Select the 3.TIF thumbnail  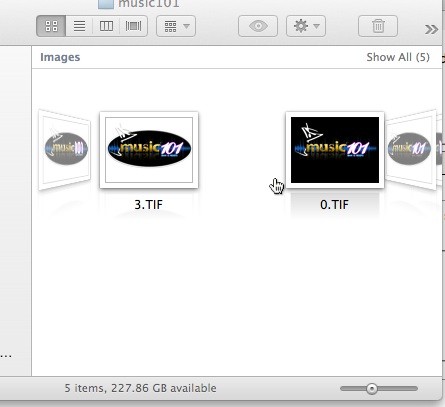149,150
